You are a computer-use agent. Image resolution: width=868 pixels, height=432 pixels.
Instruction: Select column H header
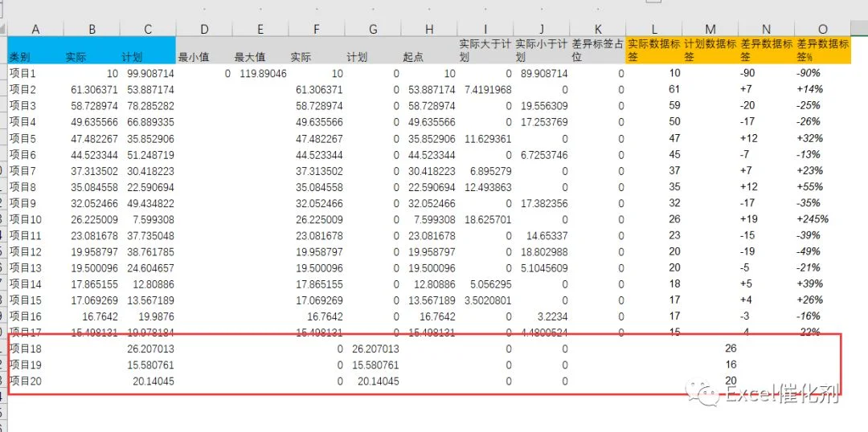click(429, 30)
